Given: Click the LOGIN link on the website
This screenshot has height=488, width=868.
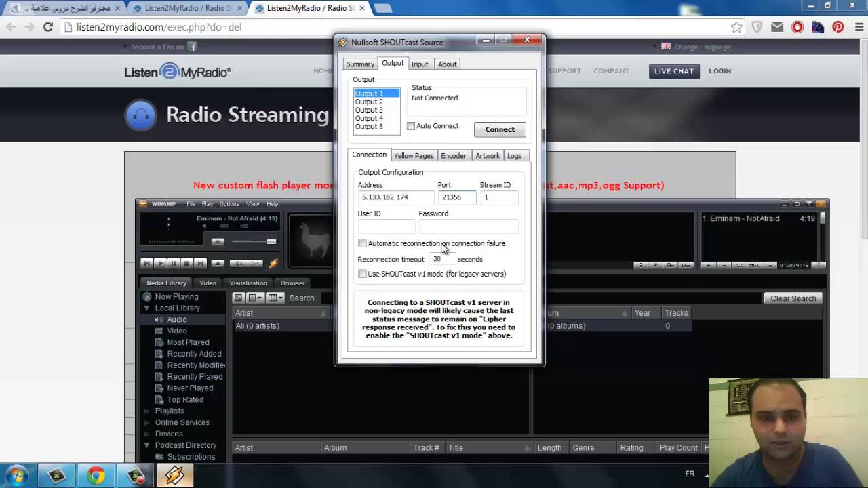Looking at the screenshot, I should click(720, 71).
